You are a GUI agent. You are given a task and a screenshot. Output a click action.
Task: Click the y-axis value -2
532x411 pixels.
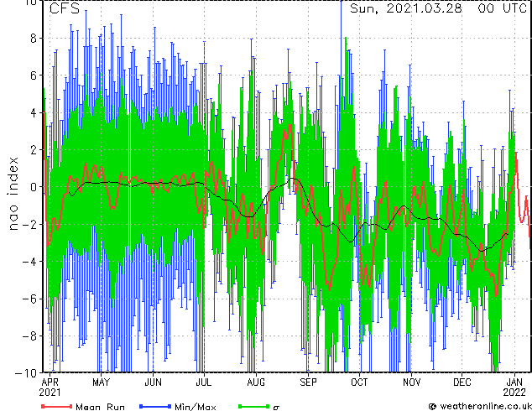(x=29, y=224)
